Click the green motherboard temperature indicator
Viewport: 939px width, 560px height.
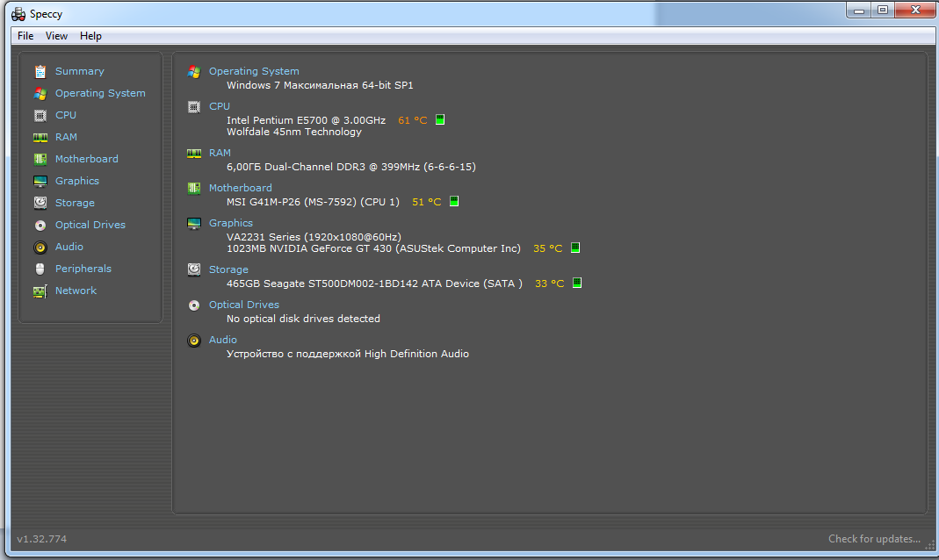point(454,201)
